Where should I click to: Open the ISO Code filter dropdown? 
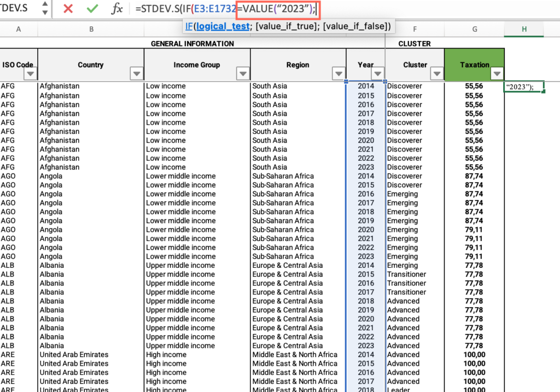[31, 74]
